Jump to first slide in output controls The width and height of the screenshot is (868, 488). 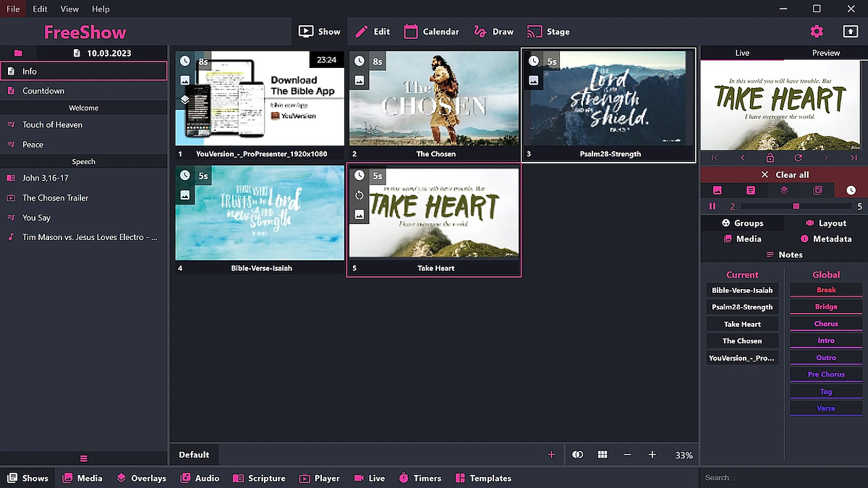click(715, 158)
